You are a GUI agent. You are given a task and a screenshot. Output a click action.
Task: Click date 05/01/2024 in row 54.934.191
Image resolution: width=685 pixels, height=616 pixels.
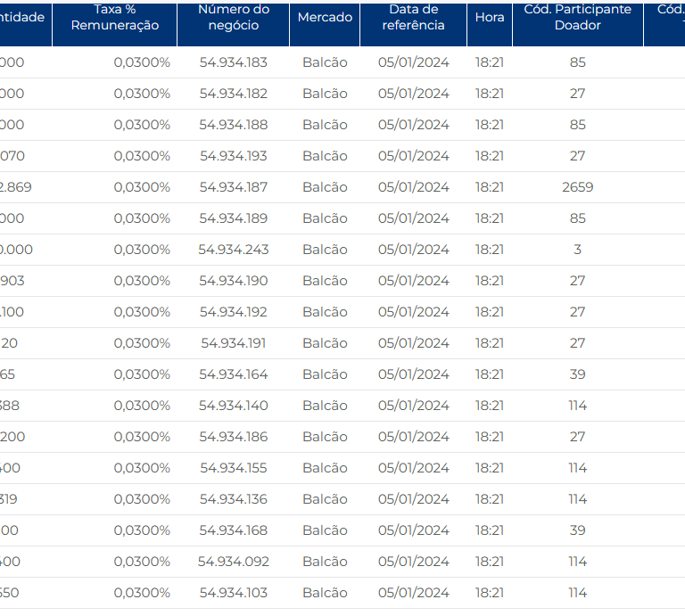(413, 343)
